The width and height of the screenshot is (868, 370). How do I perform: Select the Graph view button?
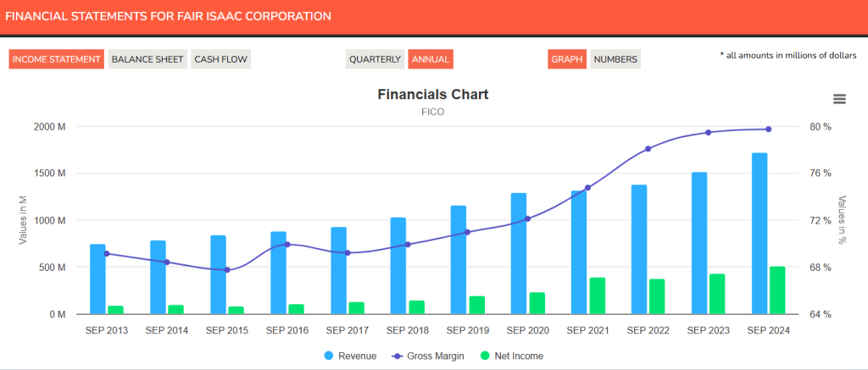pos(567,59)
